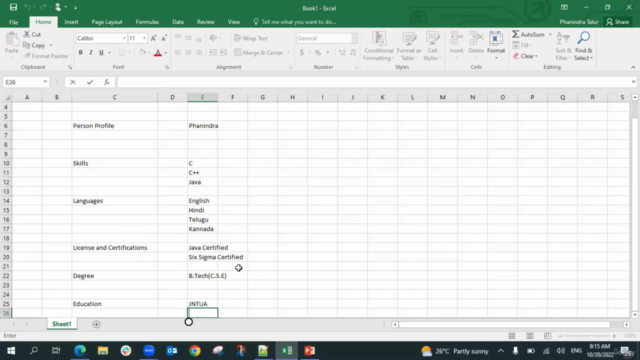Click the horizontal scrollbar right arrow
Image resolution: width=640 pixels, height=360 pixels.
click(x=627, y=324)
